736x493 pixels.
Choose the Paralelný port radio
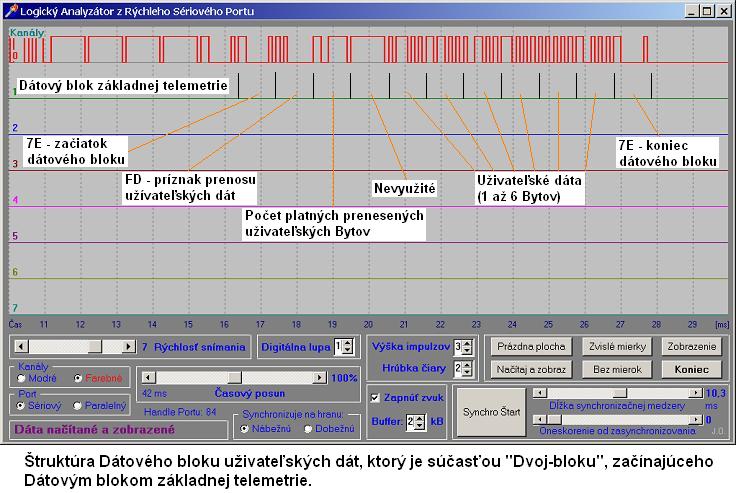77,406
